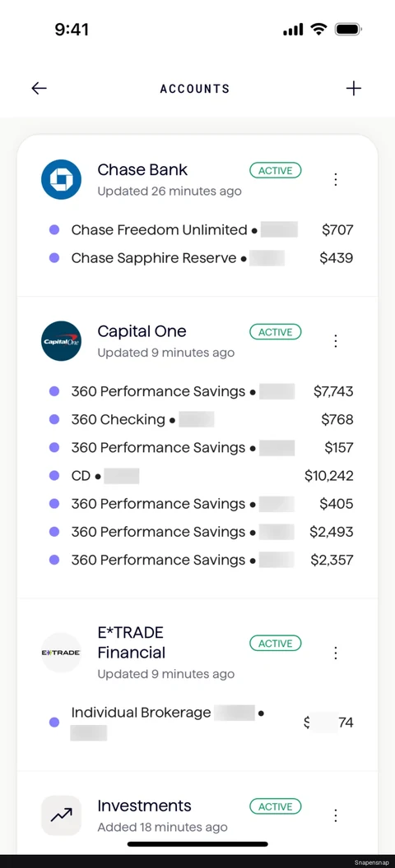395x868 pixels.
Task: Open Chase Bank three-dot options menu
Action: coord(335,179)
